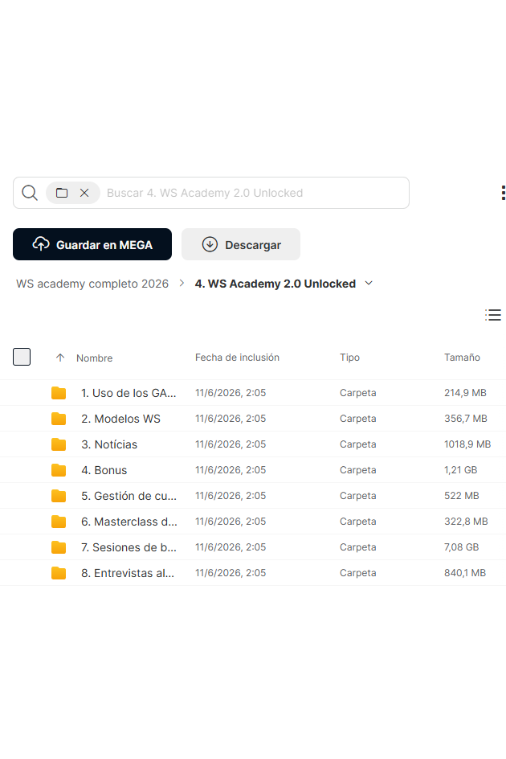Click the folder icon of '7. Sesiones de b...'
This screenshot has width=506, height=759.
click(59, 547)
